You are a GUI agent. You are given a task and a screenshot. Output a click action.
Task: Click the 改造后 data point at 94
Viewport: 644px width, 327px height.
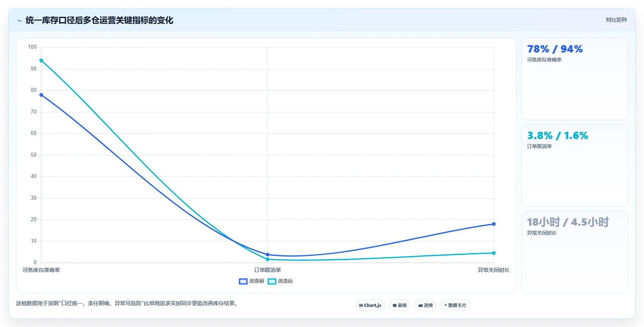(41, 60)
